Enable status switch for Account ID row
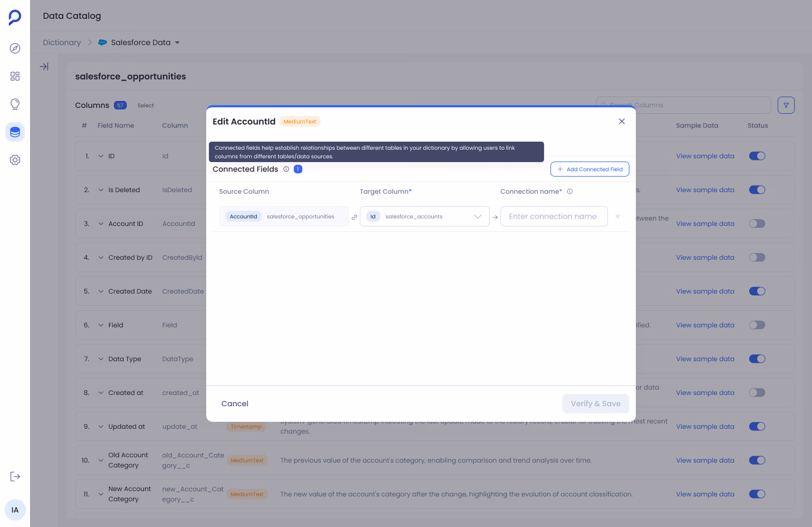The height and width of the screenshot is (527, 812). [757, 224]
